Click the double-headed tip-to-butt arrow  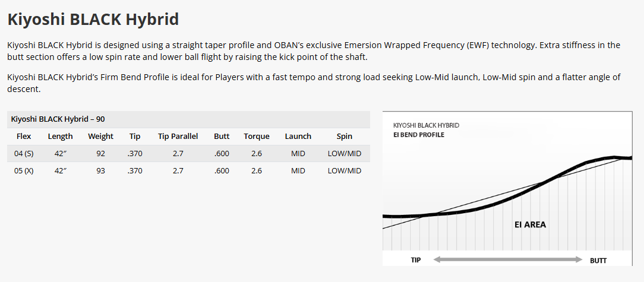(507, 260)
